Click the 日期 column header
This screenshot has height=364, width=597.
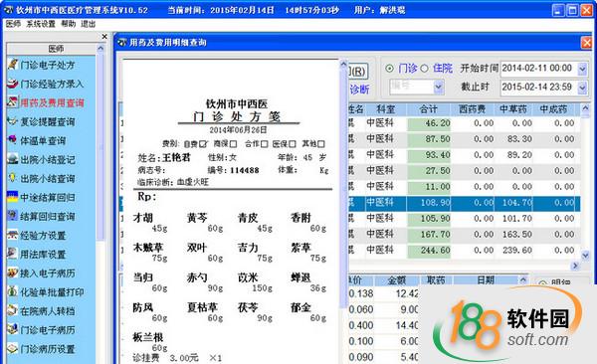[x=486, y=280]
